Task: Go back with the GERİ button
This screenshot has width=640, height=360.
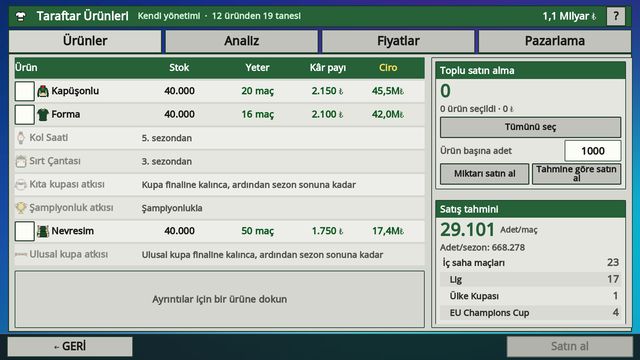Action: (70, 347)
